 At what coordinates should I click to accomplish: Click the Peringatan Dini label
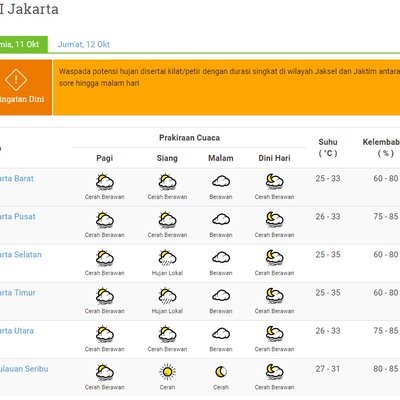click(x=22, y=99)
